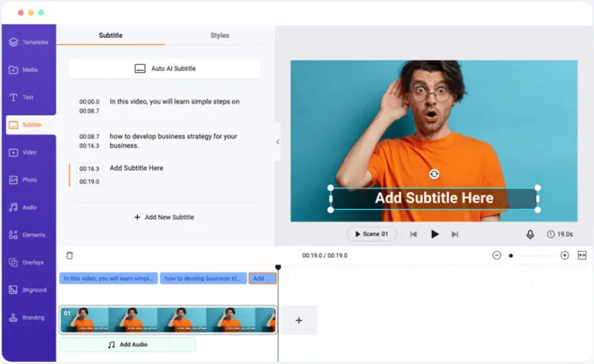Click the microphone voiceover icon
Screen dimensions: 594x364
(531, 234)
